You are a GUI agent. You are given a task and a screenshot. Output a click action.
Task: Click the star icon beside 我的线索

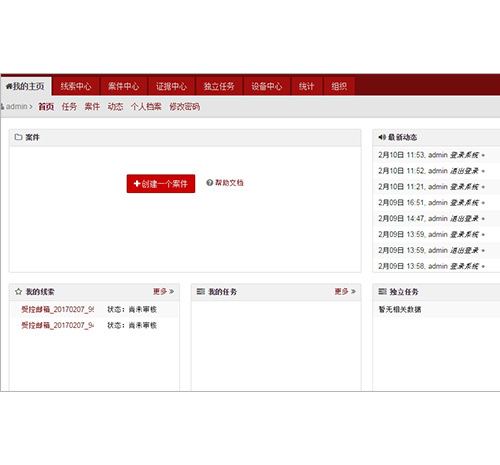[x=18, y=292]
